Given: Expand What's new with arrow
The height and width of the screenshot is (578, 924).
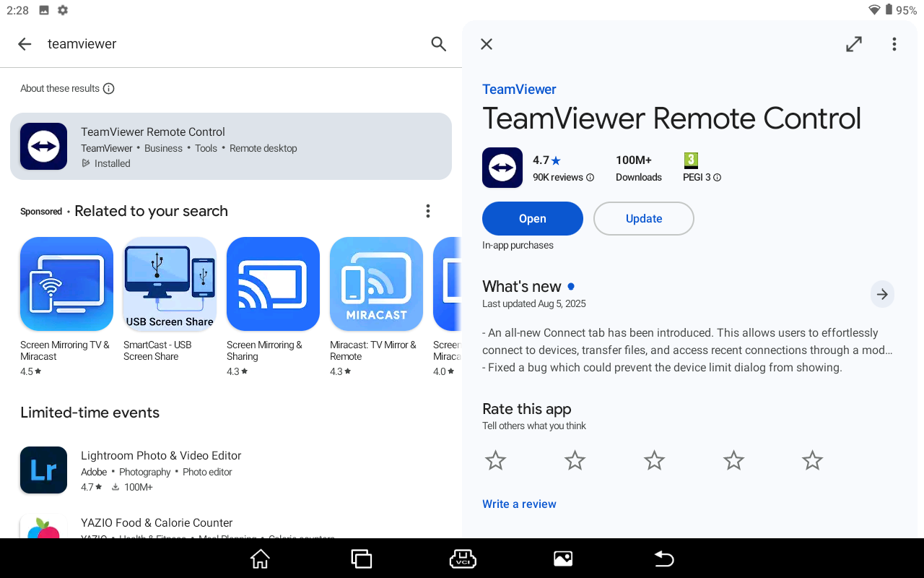Looking at the screenshot, I should pyautogui.click(x=881, y=294).
